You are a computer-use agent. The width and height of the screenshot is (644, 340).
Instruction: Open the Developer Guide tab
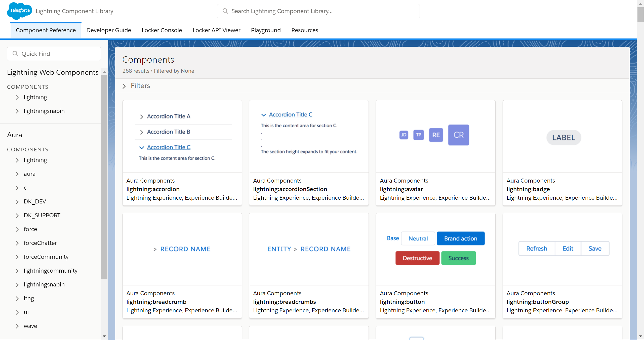pos(109,30)
